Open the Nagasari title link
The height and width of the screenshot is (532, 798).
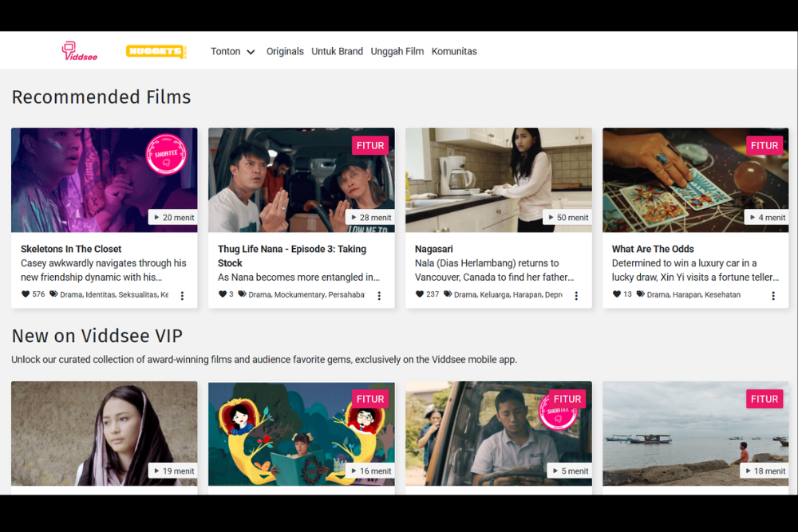433,249
